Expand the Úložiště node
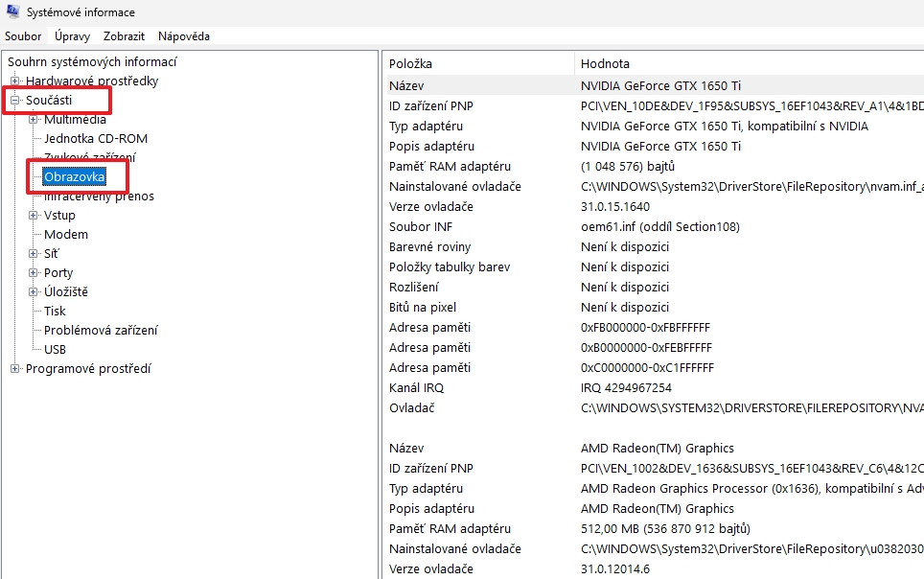 (x=33, y=291)
